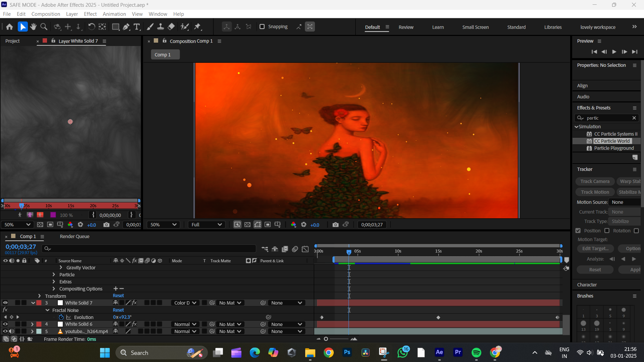Expand White Solid 6 layer properties
The width and height of the screenshot is (644, 362).
pyautogui.click(x=32, y=324)
